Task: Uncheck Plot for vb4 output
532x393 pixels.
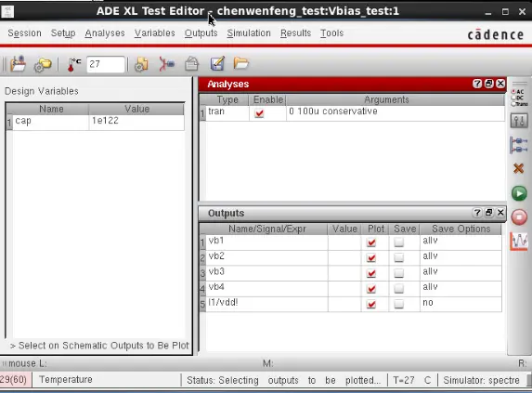Action: pos(371,288)
